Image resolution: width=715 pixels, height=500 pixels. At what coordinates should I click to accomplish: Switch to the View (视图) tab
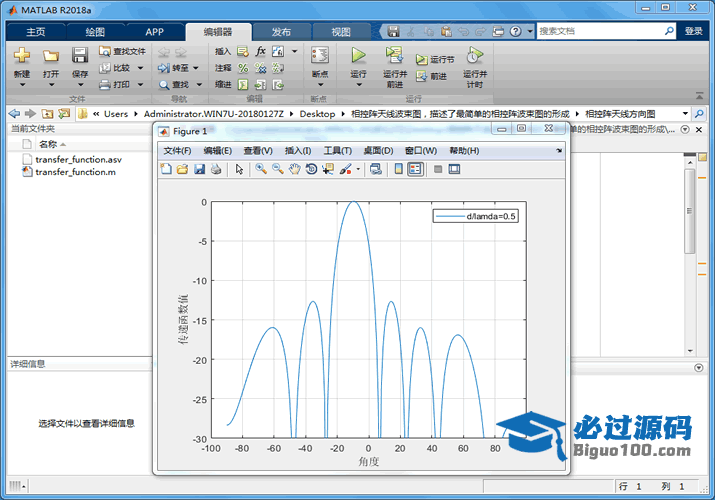pyautogui.click(x=341, y=31)
